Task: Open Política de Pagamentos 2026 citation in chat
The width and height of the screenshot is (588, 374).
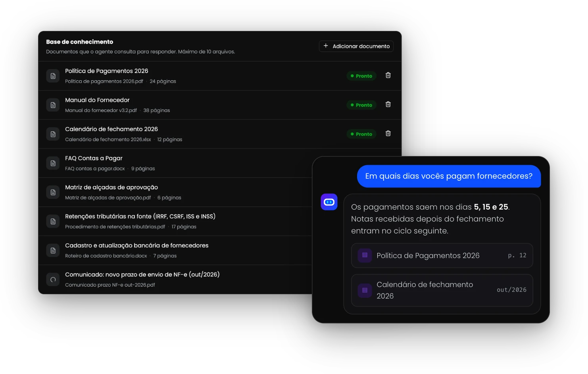Action: click(442, 255)
